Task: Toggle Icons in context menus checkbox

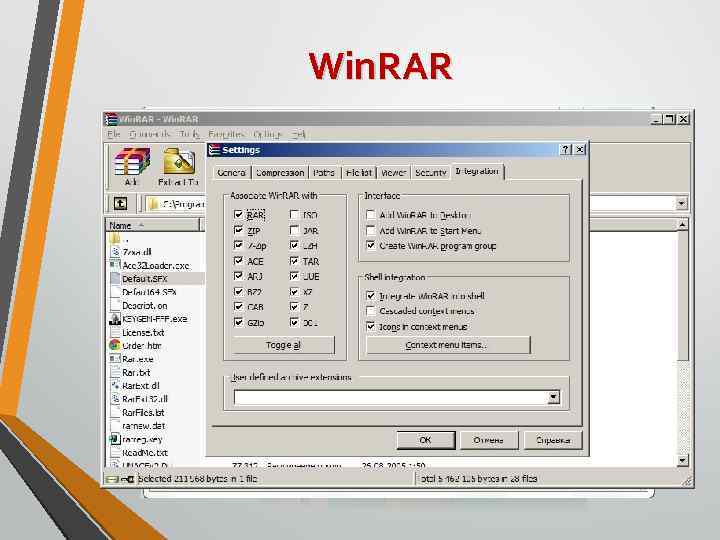Action: tap(371, 326)
